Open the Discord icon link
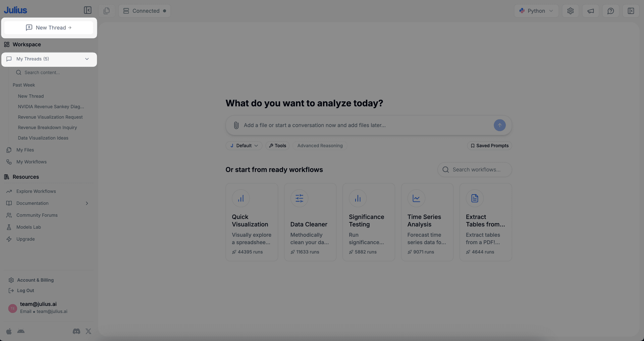 pyautogui.click(x=76, y=331)
